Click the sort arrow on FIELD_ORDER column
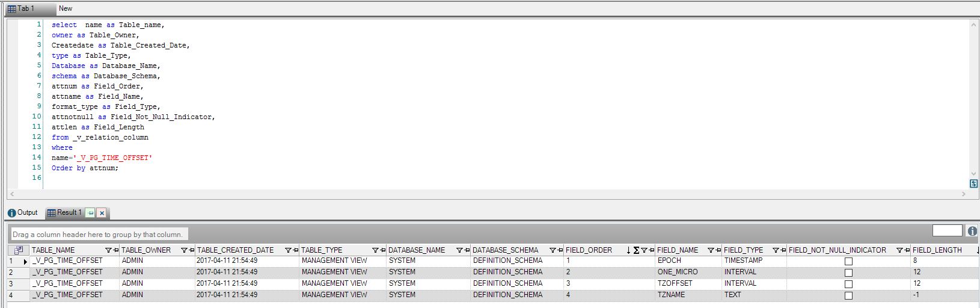 point(628,250)
